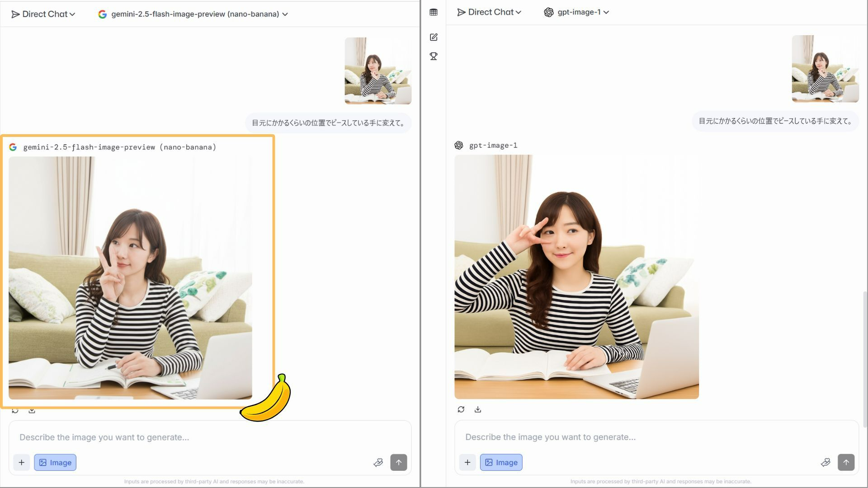Click plus button in right chat input

point(467,462)
